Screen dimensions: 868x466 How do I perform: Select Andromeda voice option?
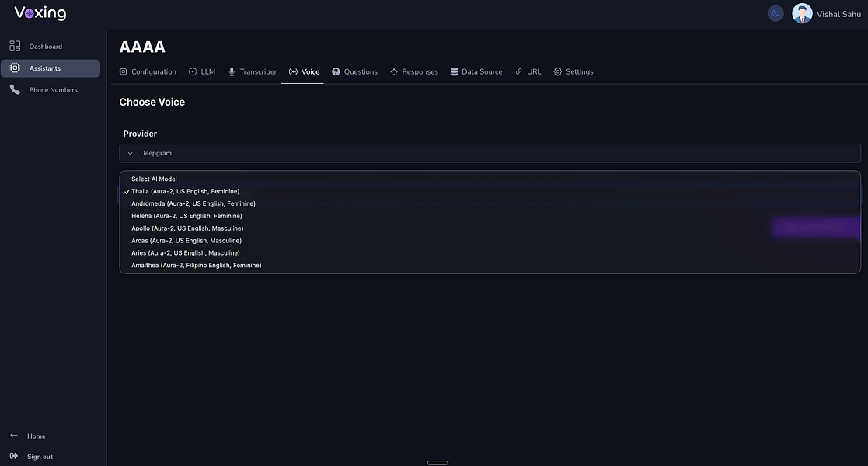pos(193,203)
